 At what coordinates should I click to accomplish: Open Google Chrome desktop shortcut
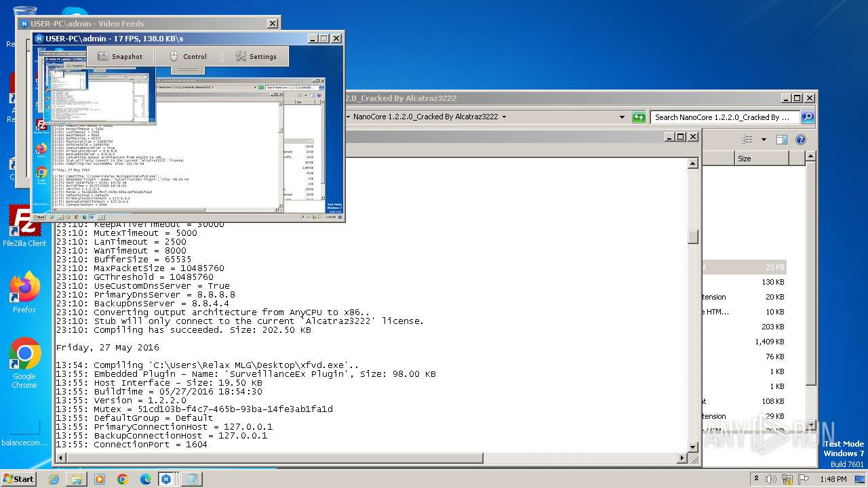[24, 363]
